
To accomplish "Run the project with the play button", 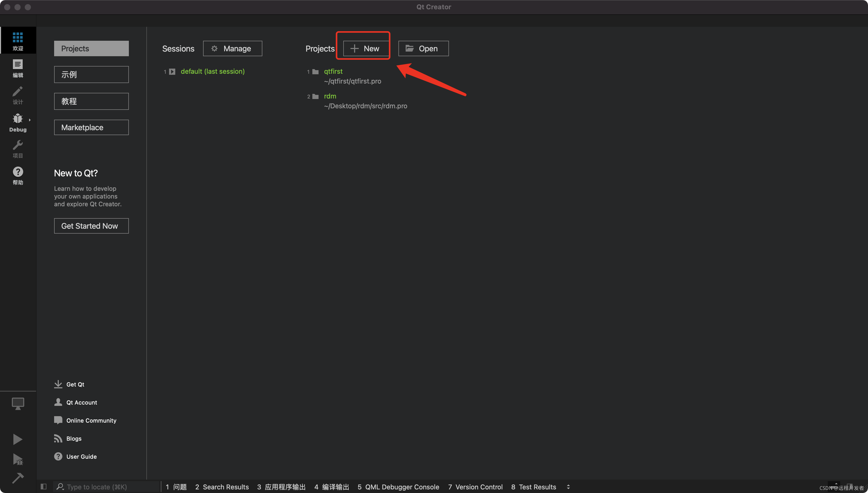I will pos(18,439).
